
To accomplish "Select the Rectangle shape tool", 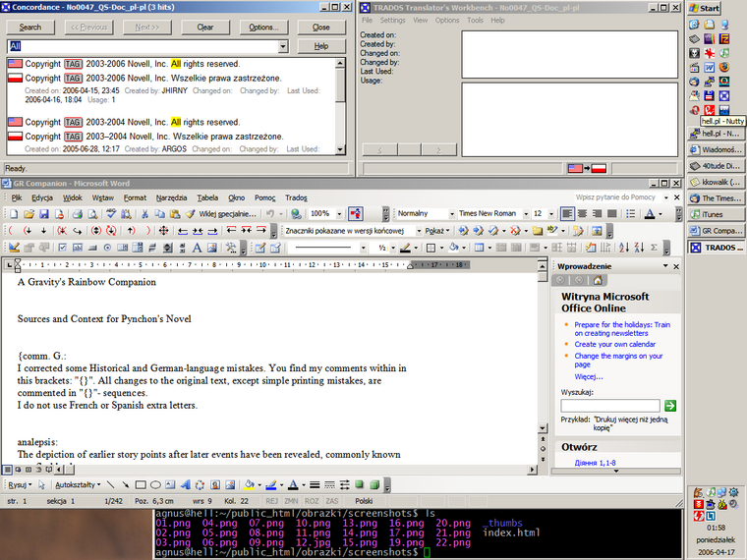I will point(141,485).
